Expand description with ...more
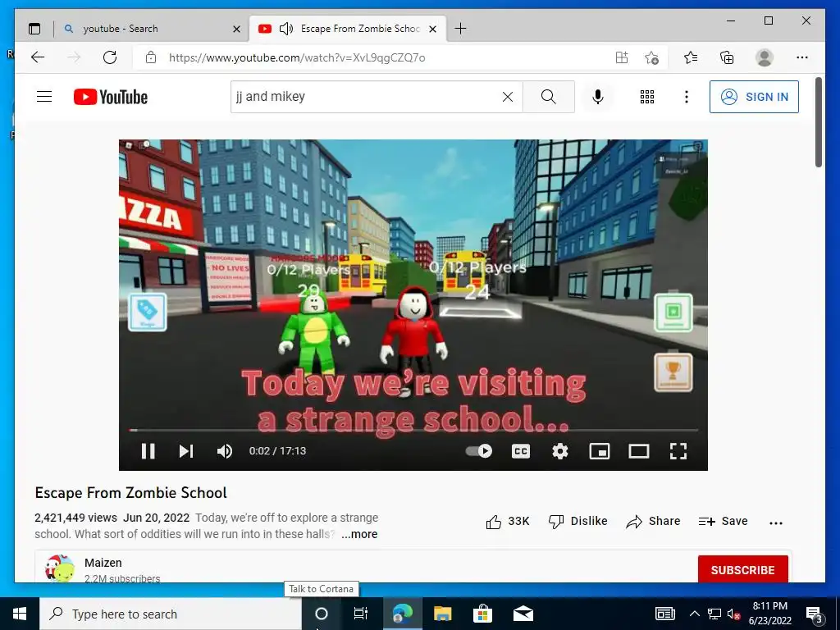Image resolution: width=840 pixels, height=630 pixels. point(359,534)
